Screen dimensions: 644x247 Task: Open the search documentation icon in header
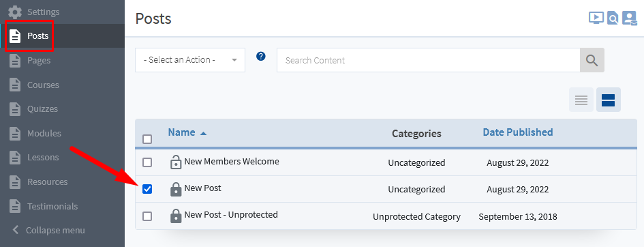click(x=613, y=18)
